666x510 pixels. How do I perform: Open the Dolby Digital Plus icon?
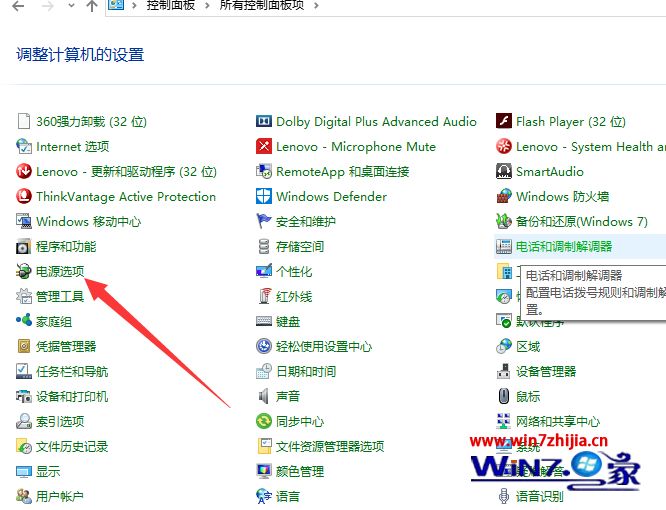[x=264, y=121]
